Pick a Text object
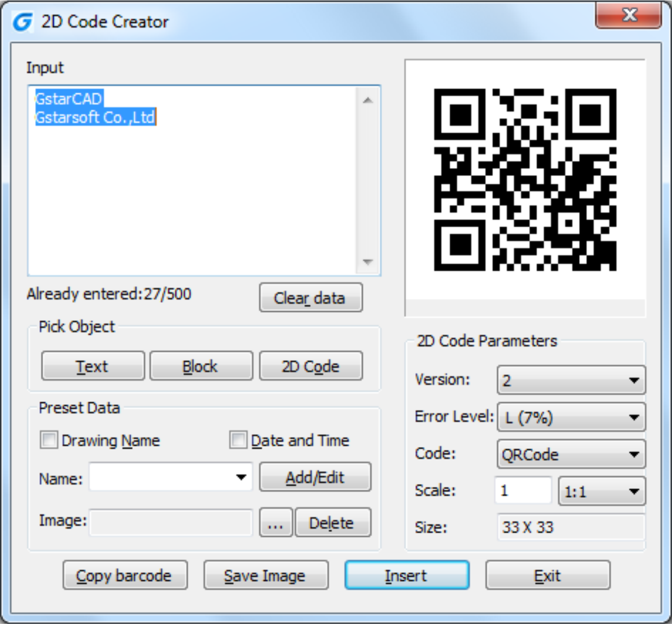Viewport: 672px width, 624px height. 93,366
